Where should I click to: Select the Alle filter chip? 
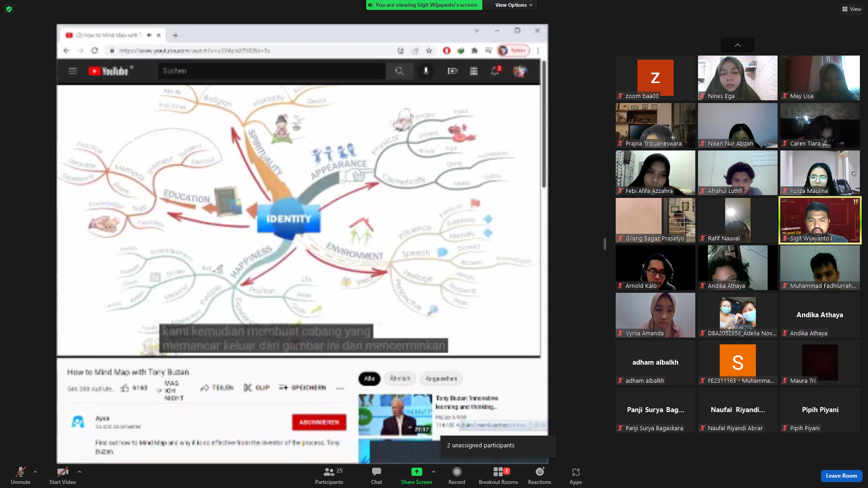[369, 379]
